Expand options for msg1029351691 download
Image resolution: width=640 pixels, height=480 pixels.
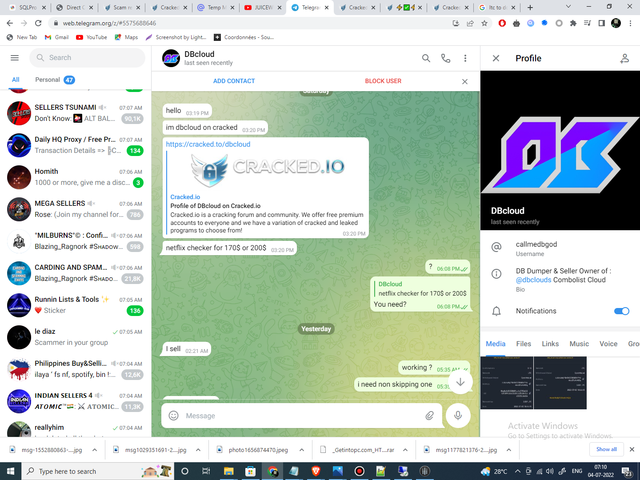[198, 450]
